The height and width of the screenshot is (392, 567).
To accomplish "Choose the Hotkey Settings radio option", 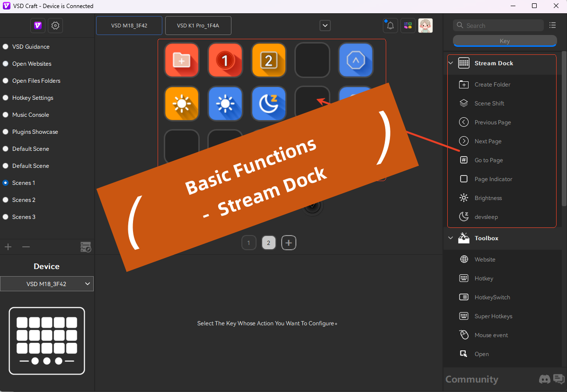I will pos(6,98).
